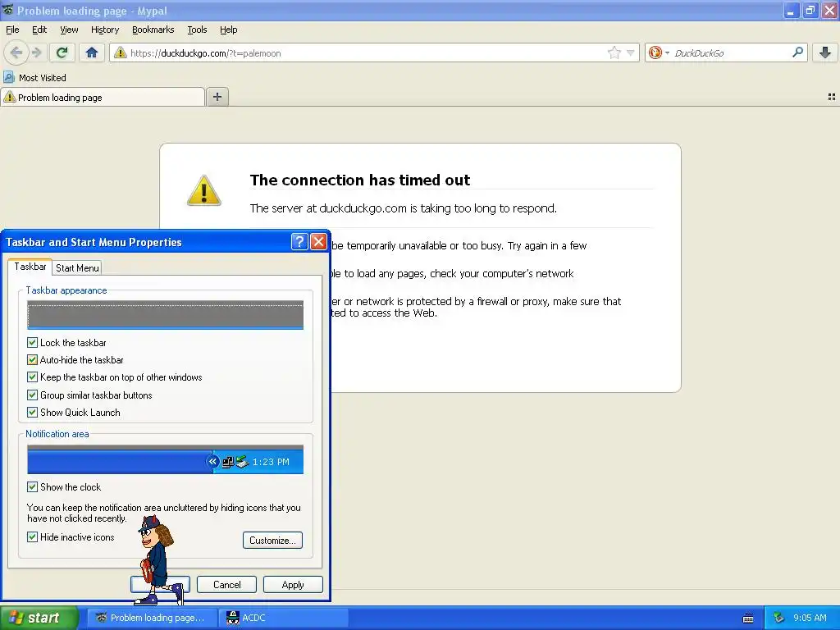Toggle Group similar taskbar buttons checkbox
Viewport: 840px width, 630px height.
pyautogui.click(x=32, y=395)
